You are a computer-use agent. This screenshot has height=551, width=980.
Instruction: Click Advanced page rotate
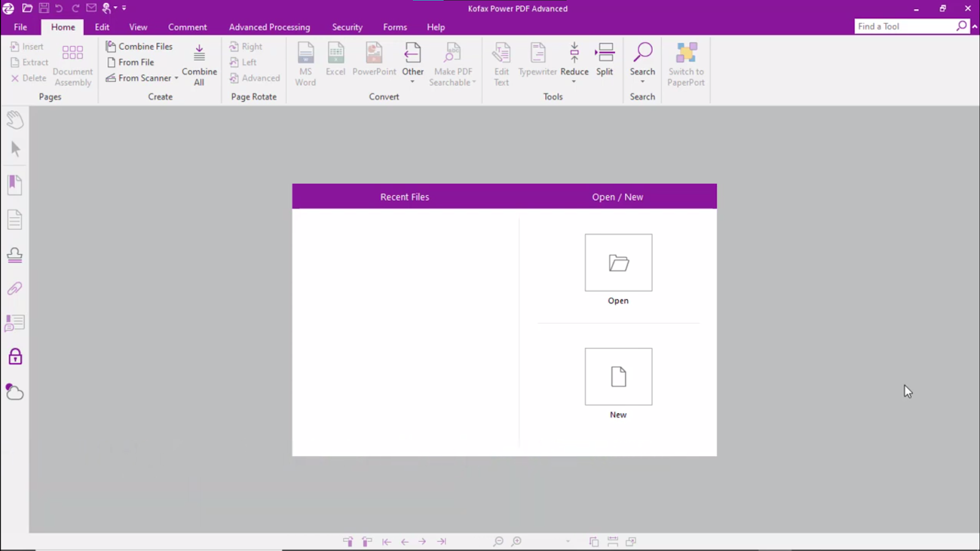pyautogui.click(x=254, y=78)
